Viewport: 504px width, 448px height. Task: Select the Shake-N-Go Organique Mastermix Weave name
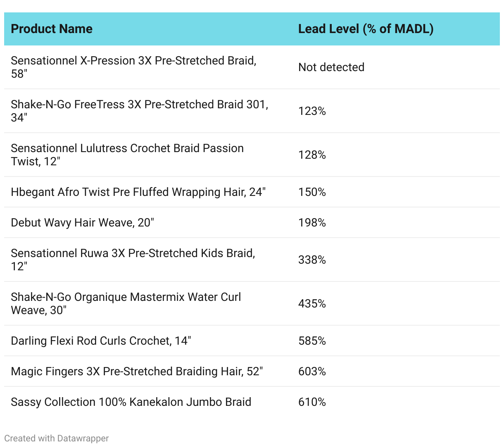[x=126, y=303]
